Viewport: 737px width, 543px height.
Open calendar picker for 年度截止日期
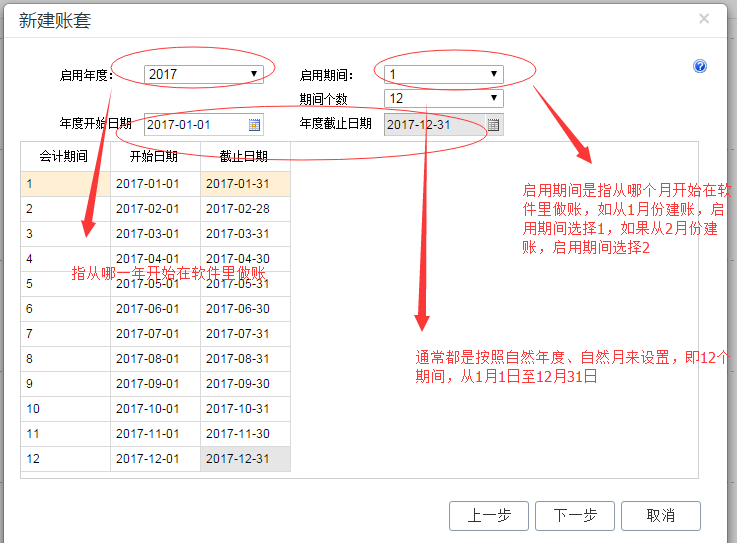click(x=493, y=125)
